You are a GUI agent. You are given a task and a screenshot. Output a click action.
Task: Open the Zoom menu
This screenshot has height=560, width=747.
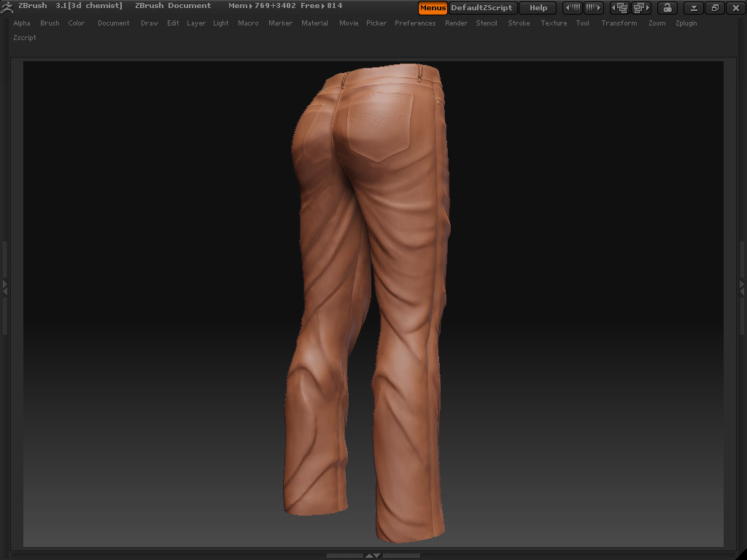click(657, 23)
